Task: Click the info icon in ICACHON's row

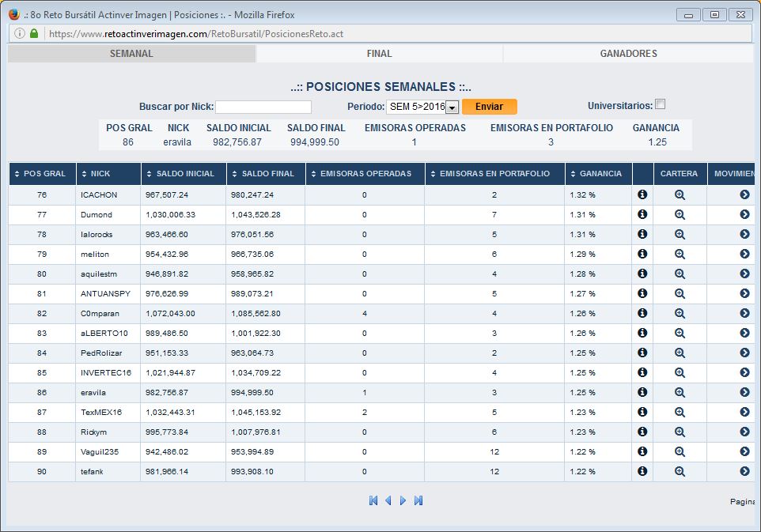Action: tap(642, 194)
